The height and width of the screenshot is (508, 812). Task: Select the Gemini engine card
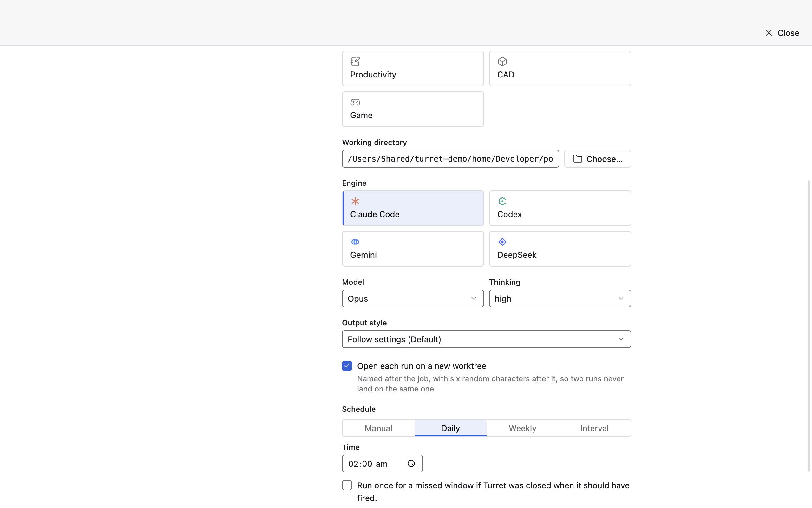point(413,249)
